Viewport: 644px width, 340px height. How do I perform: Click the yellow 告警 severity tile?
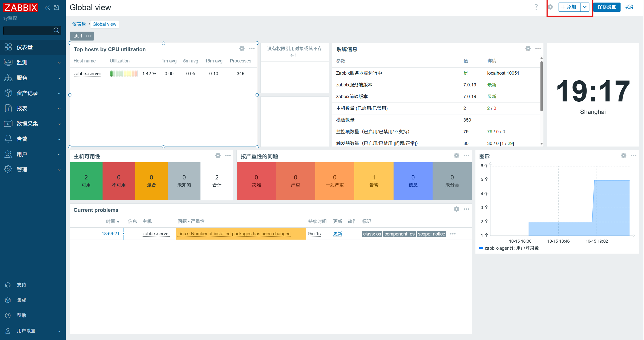pos(374,181)
